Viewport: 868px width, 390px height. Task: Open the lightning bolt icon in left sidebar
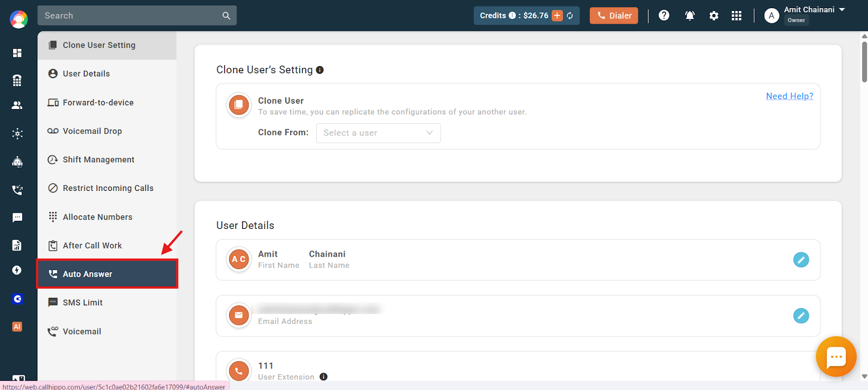click(17, 270)
